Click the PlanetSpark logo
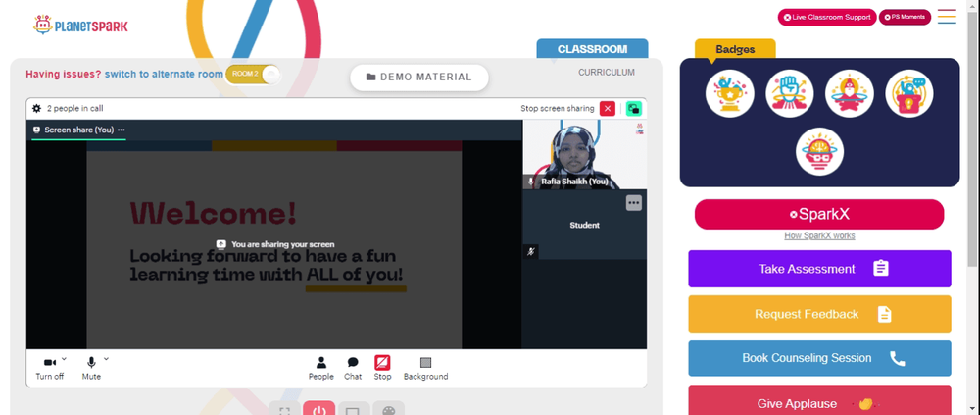The width and height of the screenshot is (980, 415). click(x=80, y=26)
